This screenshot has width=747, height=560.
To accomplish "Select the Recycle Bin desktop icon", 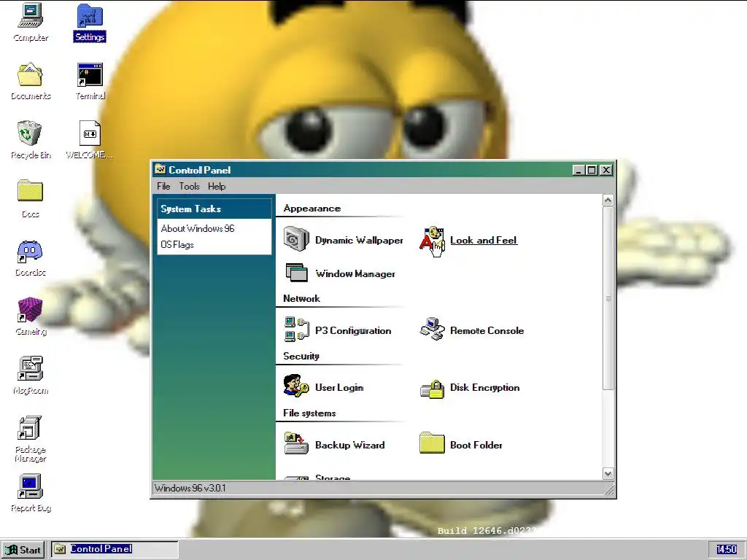I will tap(29, 133).
